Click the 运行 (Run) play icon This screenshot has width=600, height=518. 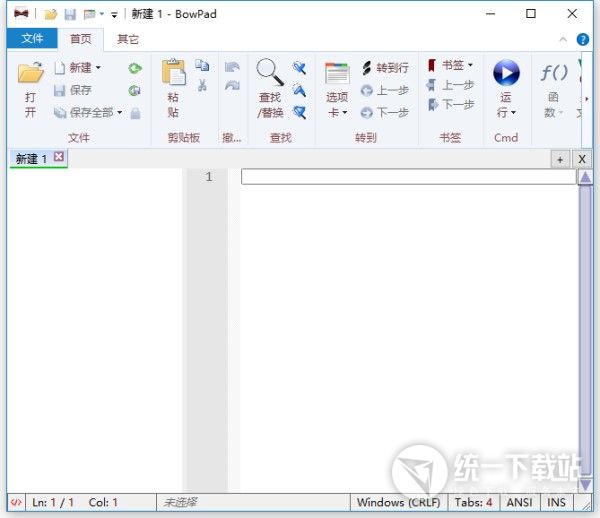pos(506,74)
